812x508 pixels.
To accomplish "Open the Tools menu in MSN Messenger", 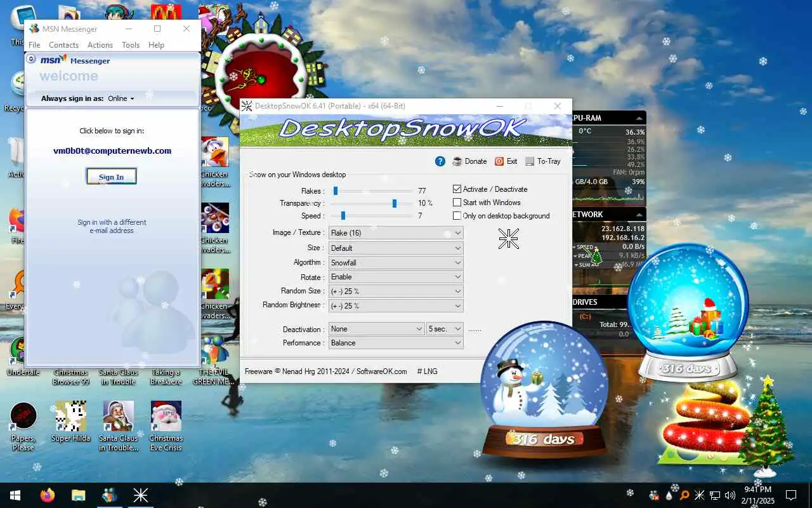I will pos(131,45).
